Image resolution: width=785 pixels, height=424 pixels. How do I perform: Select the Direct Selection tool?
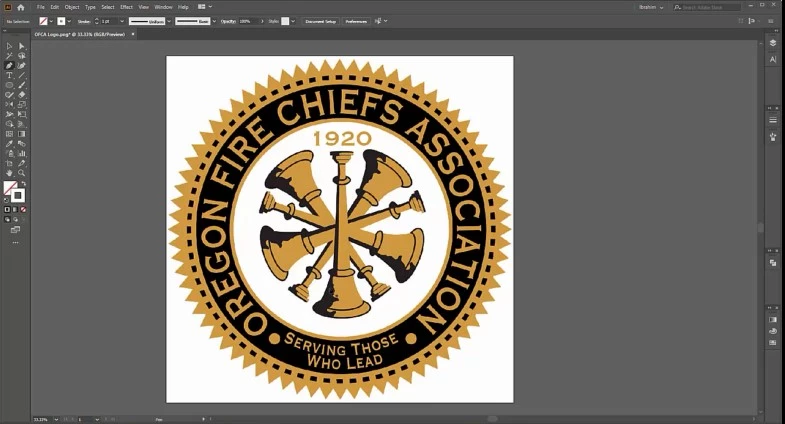pyautogui.click(x=22, y=46)
